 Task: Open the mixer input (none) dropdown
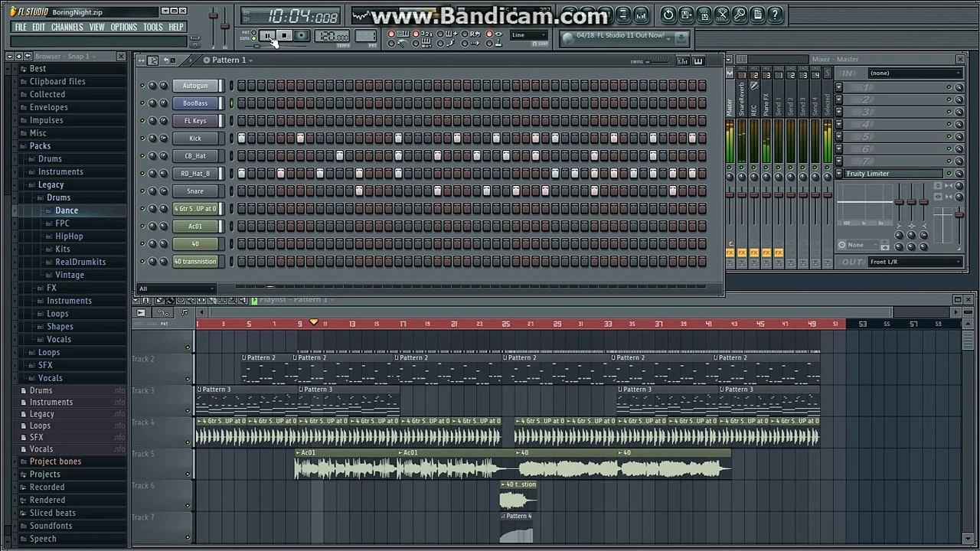point(914,73)
